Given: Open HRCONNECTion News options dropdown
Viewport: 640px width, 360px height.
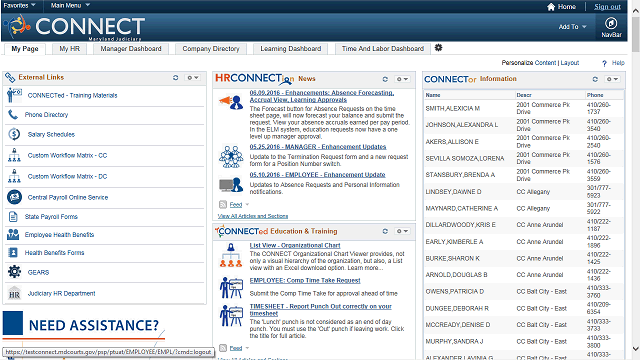Looking at the screenshot, I should (x=402, y=79).
